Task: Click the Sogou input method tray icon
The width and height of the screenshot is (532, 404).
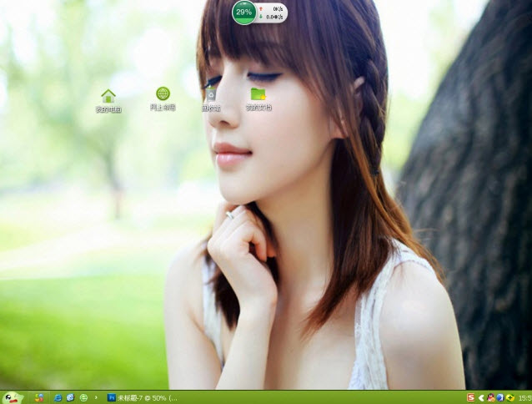Action: pos(470,397)
